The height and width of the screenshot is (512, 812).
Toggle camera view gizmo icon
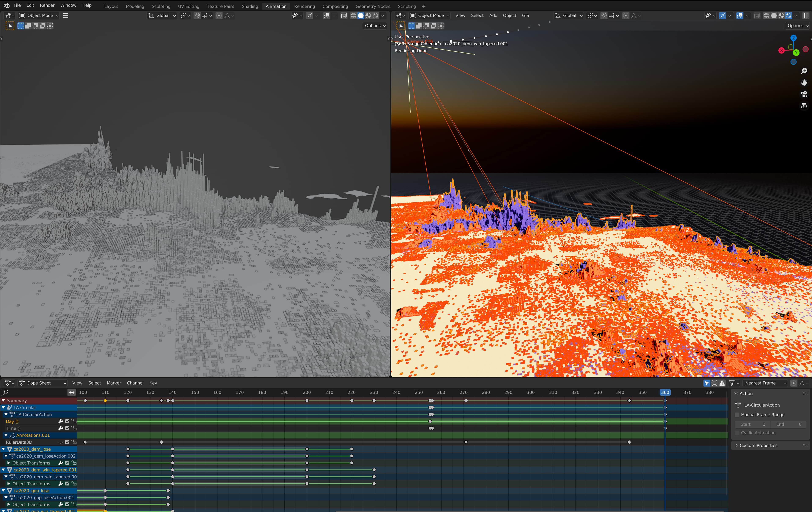804,94
